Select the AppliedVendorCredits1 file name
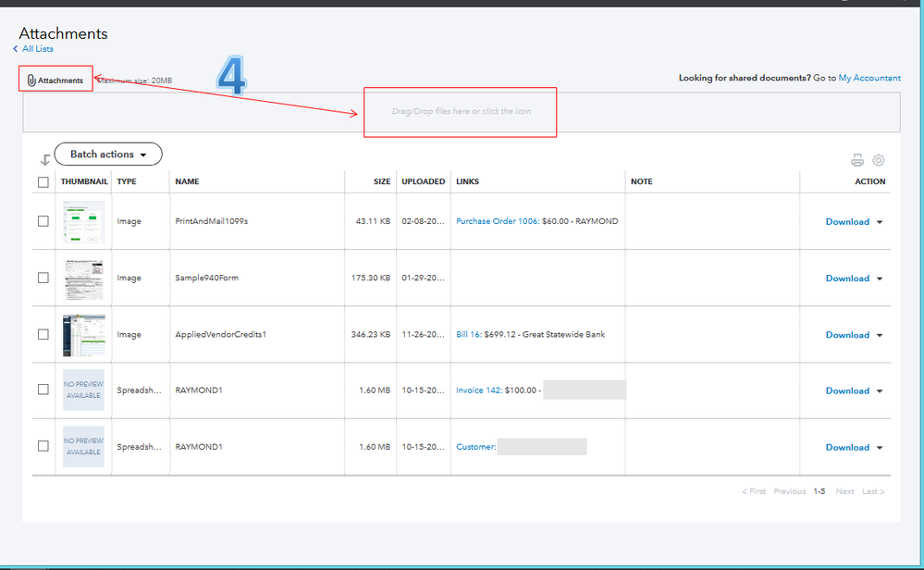Image resolution: width=924 pixels, height=570 pixels. tap(220, 334)
